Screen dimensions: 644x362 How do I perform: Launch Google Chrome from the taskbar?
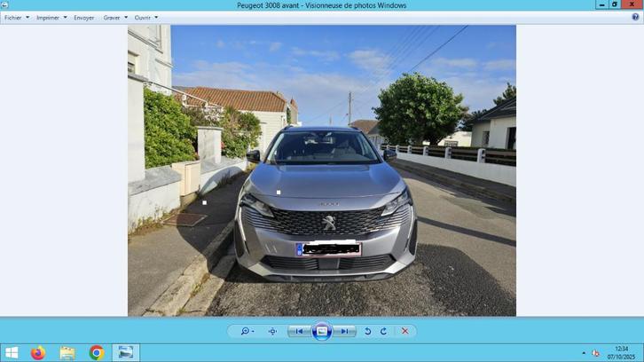96,352
